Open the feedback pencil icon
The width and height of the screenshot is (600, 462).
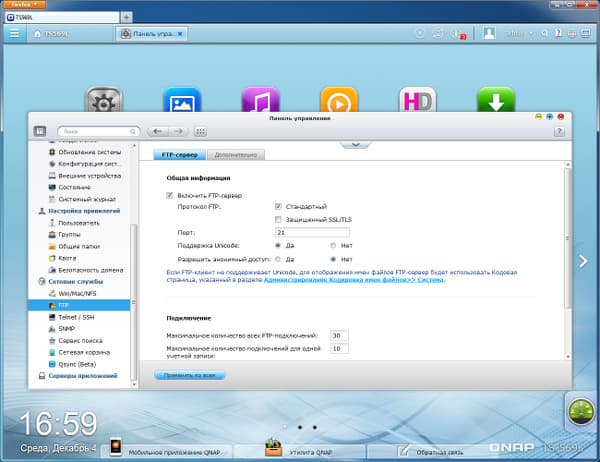pos(403,450)
